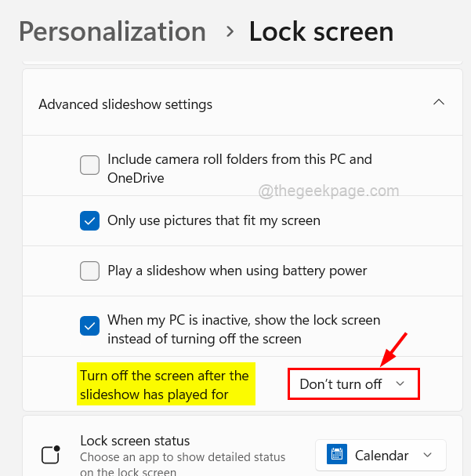The width and height of the screenshot is (471, 476).
Task: Click the Lock screen status label
Action: [135, 441]
